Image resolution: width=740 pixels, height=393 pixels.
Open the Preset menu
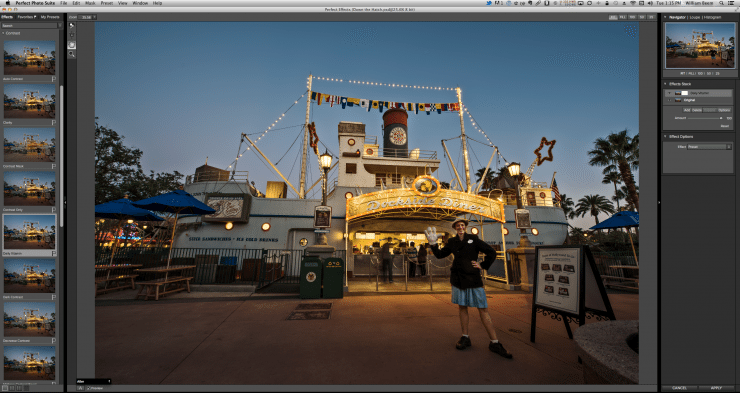click(x=107, y=3)
